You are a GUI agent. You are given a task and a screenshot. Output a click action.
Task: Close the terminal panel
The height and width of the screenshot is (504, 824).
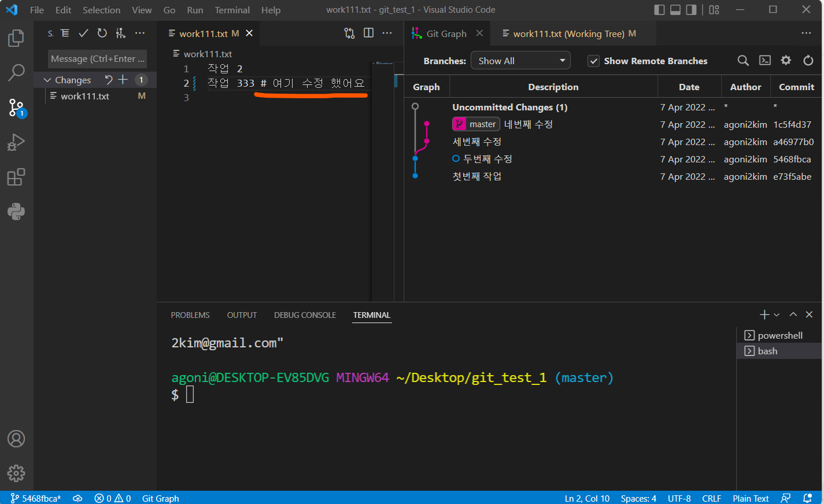coord(809,314)
